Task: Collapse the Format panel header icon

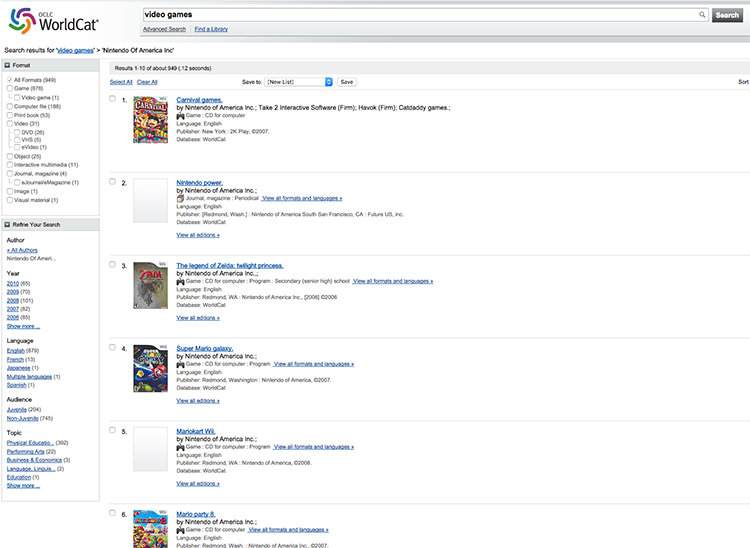Action: tap(7, 65)
